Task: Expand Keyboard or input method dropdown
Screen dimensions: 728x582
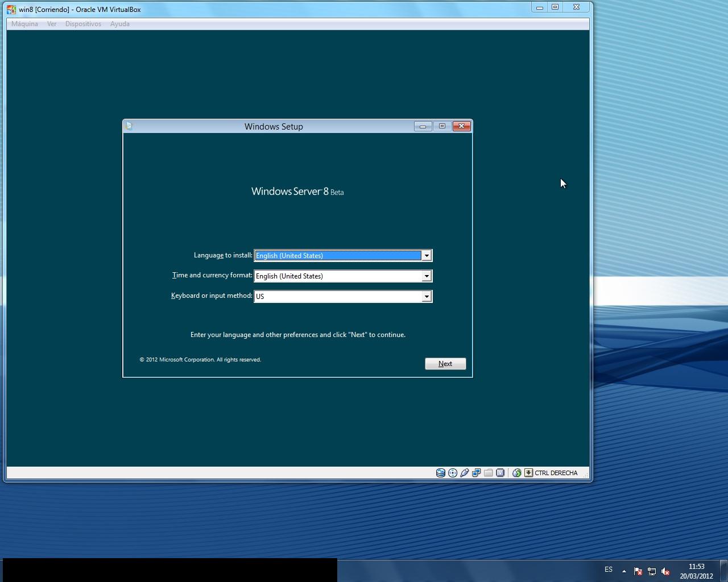Action: click(x=426, y=297)
